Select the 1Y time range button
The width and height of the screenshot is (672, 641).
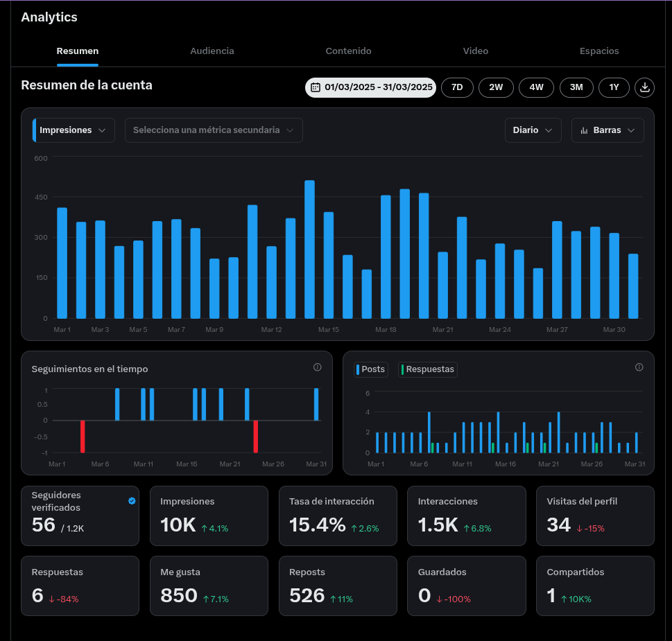click(x=614, y=87)
